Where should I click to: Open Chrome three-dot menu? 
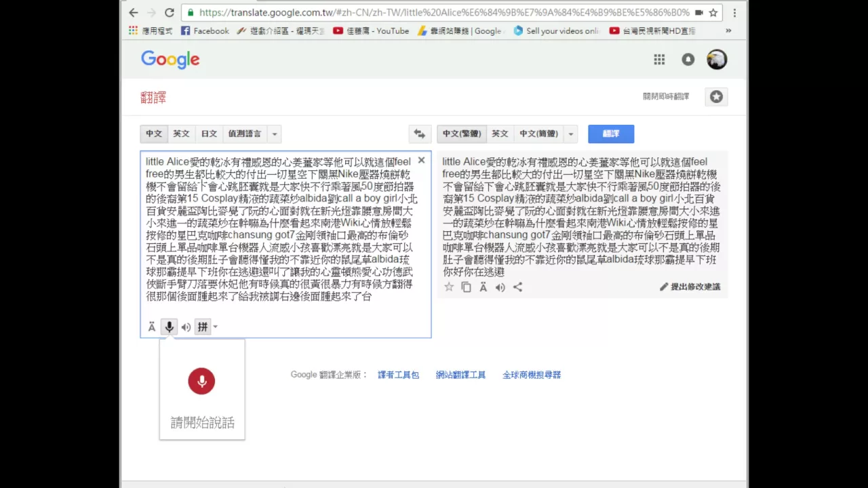point(734,12)
